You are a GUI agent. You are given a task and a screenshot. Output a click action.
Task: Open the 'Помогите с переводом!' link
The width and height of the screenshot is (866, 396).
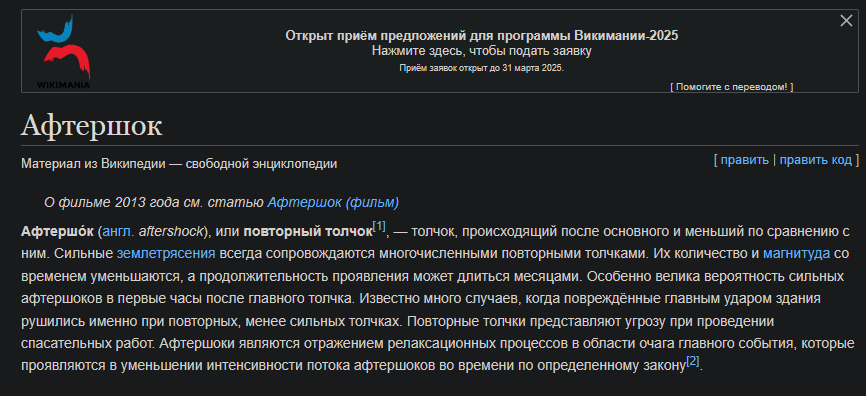[732, 87]
